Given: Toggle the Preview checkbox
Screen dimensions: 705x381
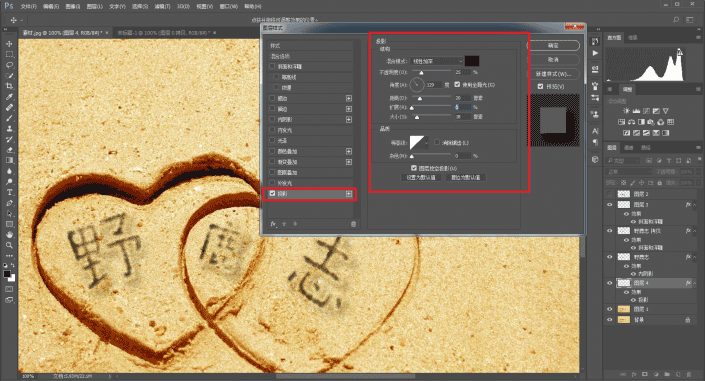Looking at the screenshot, I should [x=540, y=86].
